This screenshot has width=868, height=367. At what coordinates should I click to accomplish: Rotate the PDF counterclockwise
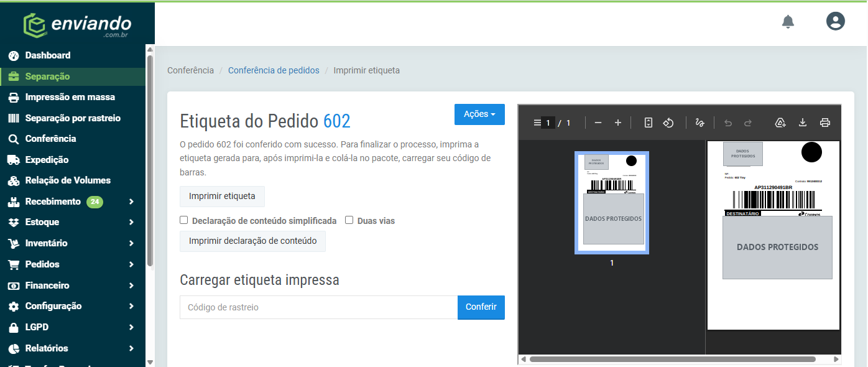(668, 123)
